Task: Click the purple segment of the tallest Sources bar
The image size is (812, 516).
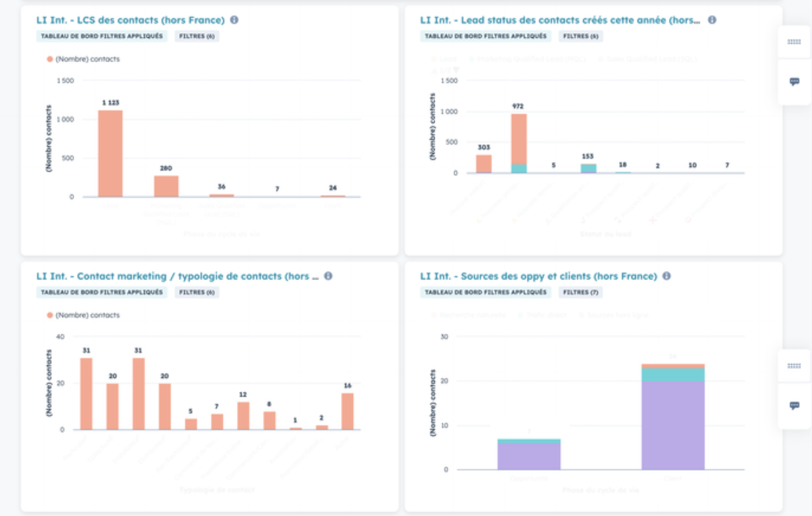Action: pos(673,424)
